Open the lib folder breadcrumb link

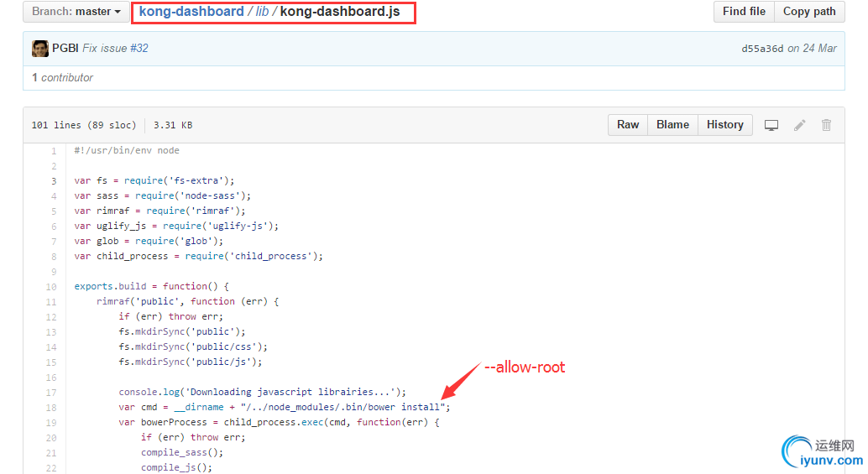coord(262,12)
